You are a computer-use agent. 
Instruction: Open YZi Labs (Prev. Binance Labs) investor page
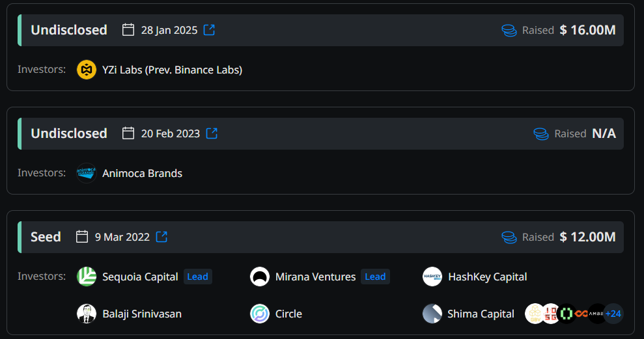[x=172, y=70]
